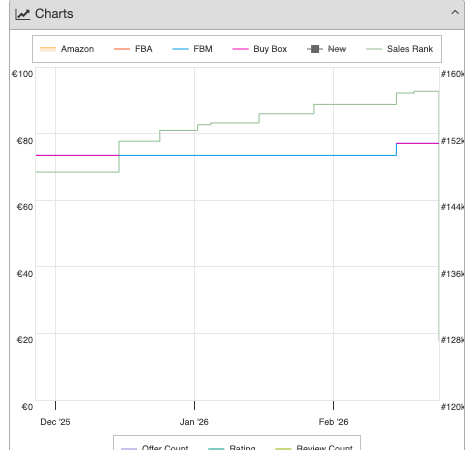The image size is (474, 450).
Task: Toggle the Rating series in lower legend
Action: coord(232,447)
